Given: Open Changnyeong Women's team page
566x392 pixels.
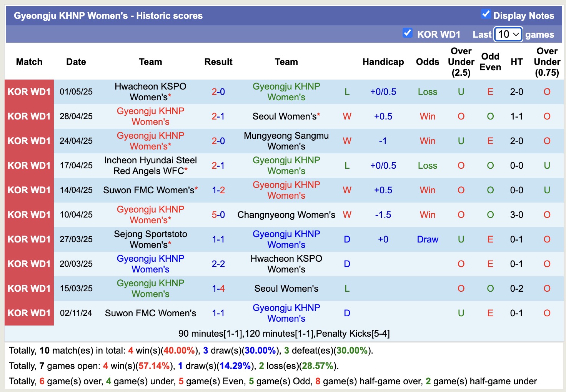Looking at the screenshot, I should [x=286, y=215].
